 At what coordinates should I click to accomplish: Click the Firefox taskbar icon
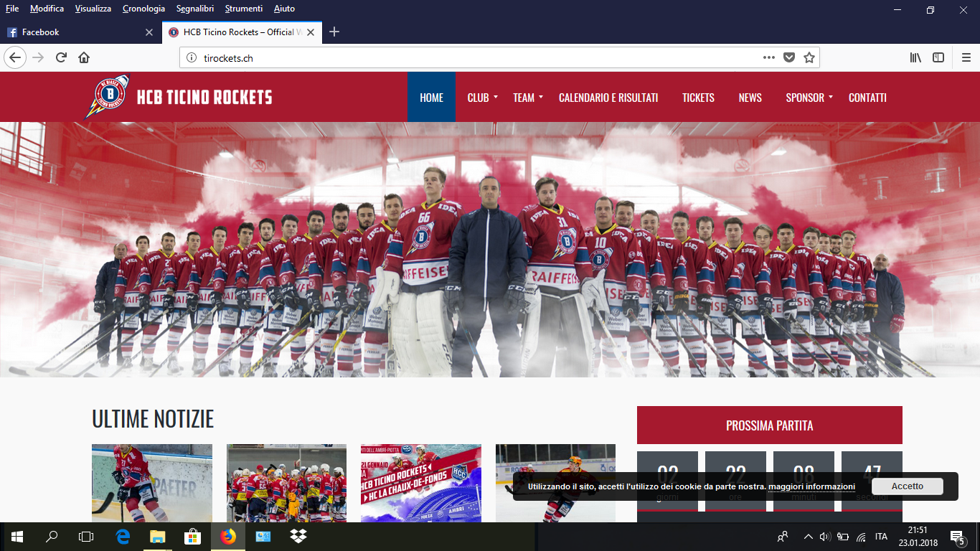pos(228,536)
